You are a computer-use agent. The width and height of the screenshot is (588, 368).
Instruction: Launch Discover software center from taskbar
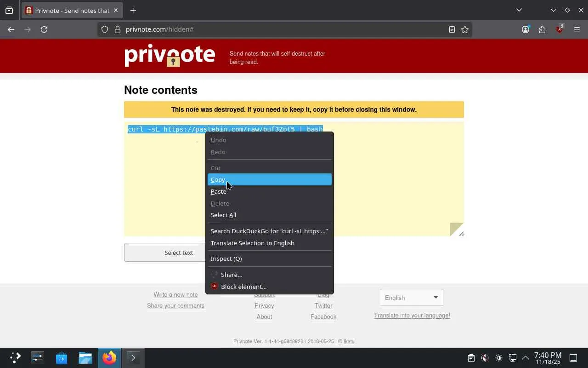pyautogui.click(x=62, y=357)
